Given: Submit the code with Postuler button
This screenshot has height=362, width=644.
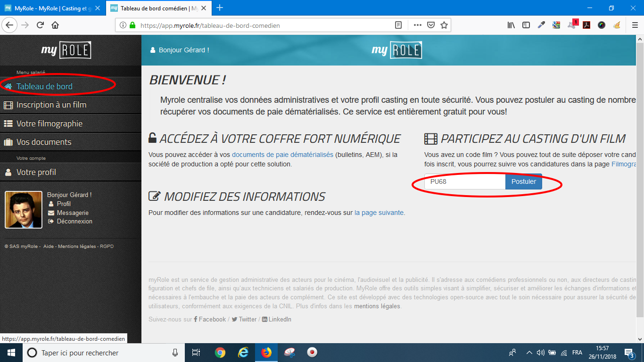Looking at the screenshot, I should click(x=524, y=181).
